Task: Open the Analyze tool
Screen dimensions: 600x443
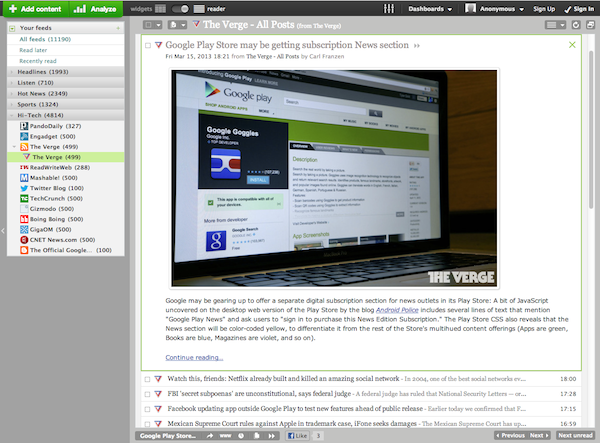Action: (x=95, y=9)
